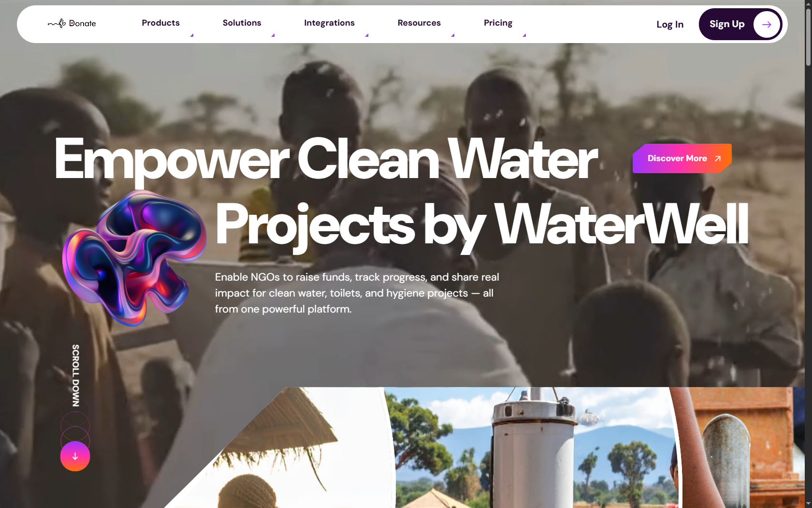Click the small triangle beneath Pricing
This screenshot has width=812, height=508.
click(x=524, y=35)
